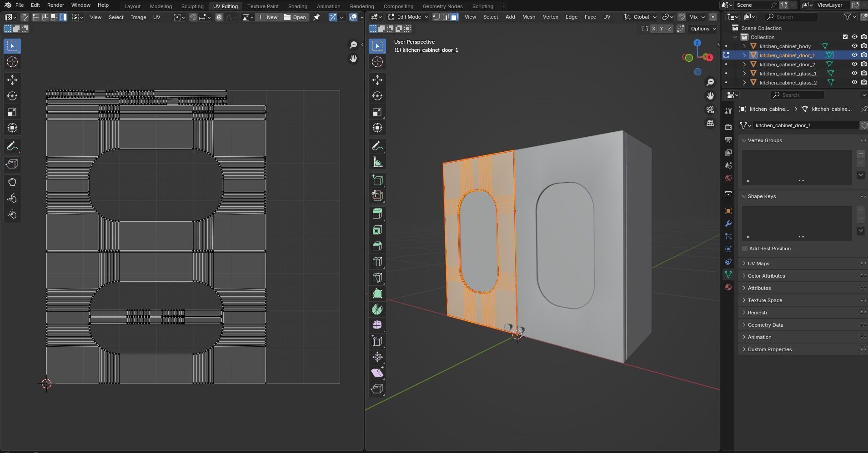Click the properties Search field
868x453 pixels.
[798, 95]
